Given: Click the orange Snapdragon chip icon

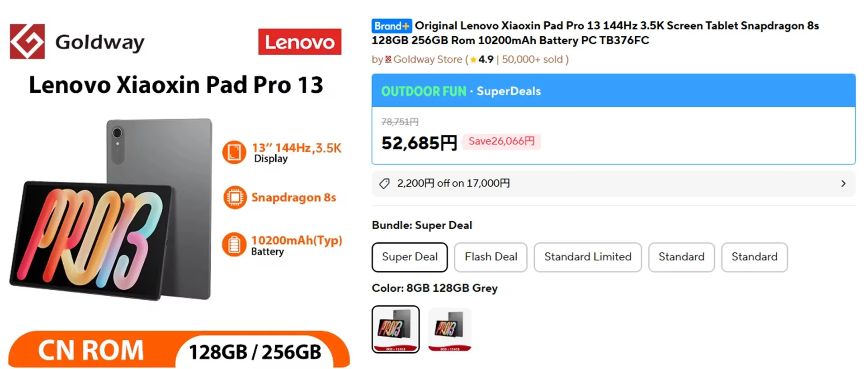Looking at the screenshot, I should point(235,198).
